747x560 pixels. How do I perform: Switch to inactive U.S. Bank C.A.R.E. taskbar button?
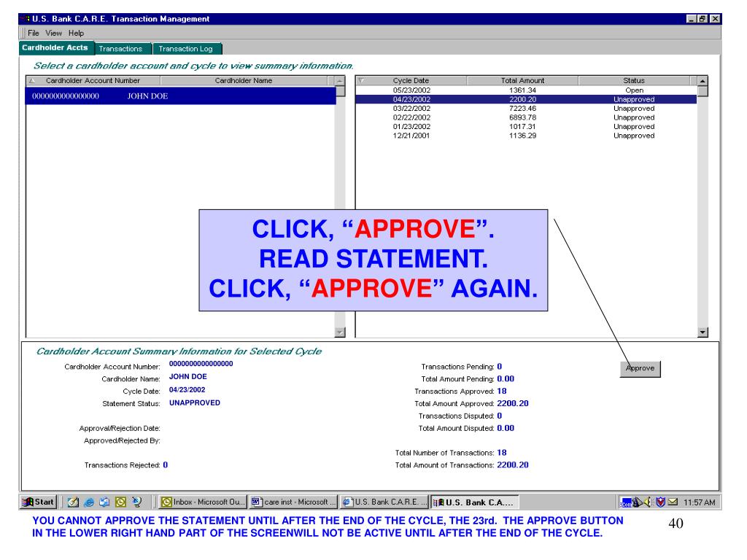pyautogui.click(x=384, y=502)
